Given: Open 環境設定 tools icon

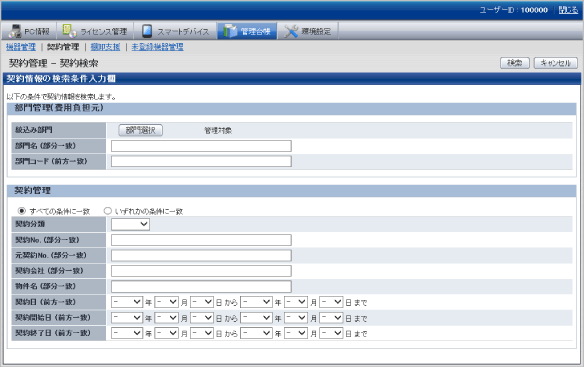Looking at the screenshot, I should click(x=291, y=31).
